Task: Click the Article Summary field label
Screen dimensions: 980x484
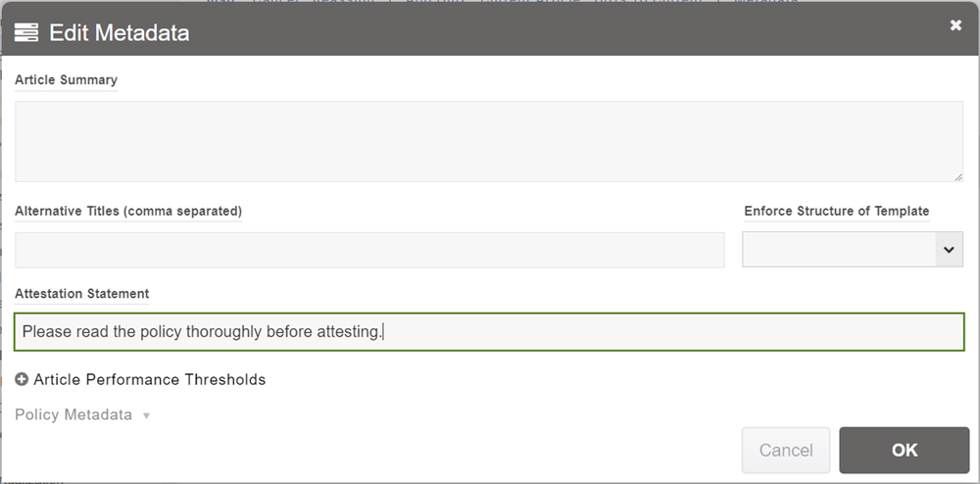Action: coord(66,80)
